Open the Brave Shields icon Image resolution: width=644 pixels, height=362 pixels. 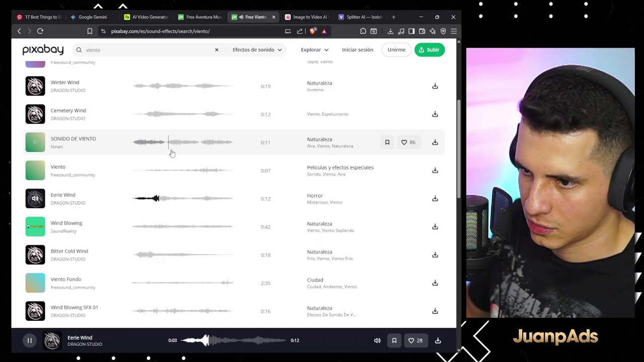pos(312,31)
